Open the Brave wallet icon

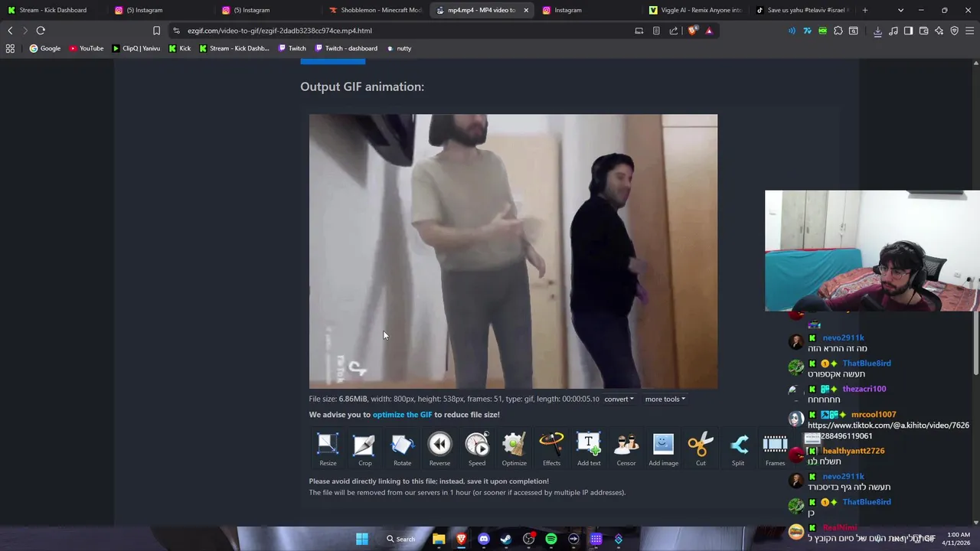pyautogui.click(x=924, y=31)
